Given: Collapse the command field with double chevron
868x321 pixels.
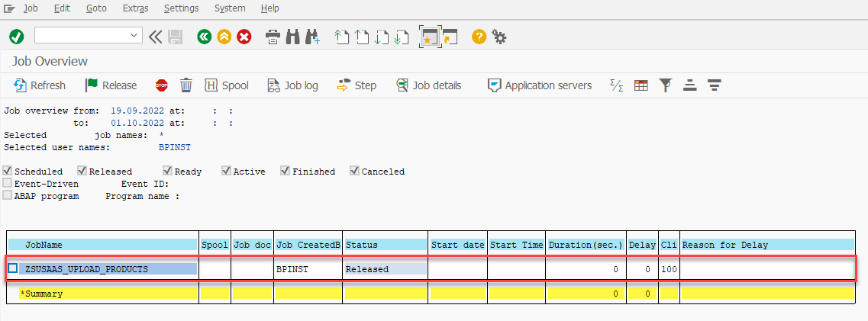Looking at the screenshot, I should [156, 37].
